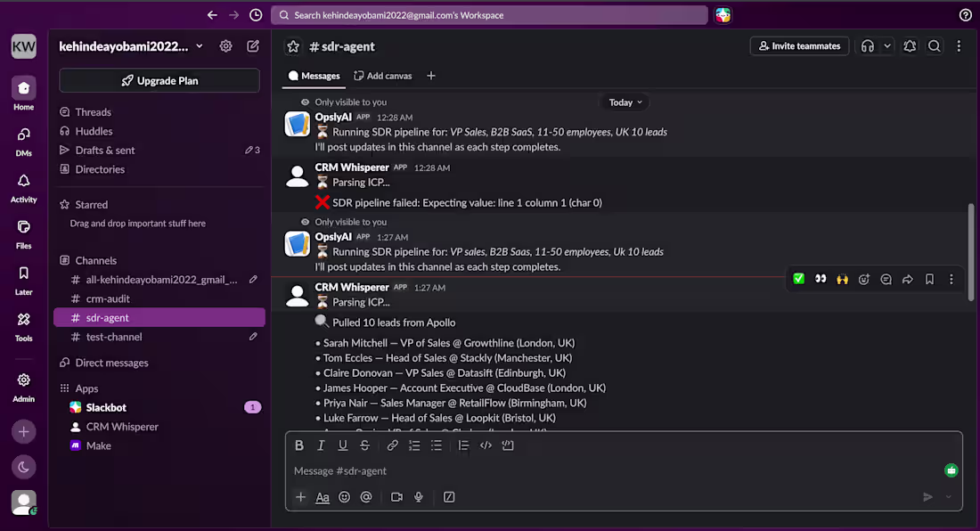
Task: Toggle underline formatting in composer
Action: pos(342,445)
